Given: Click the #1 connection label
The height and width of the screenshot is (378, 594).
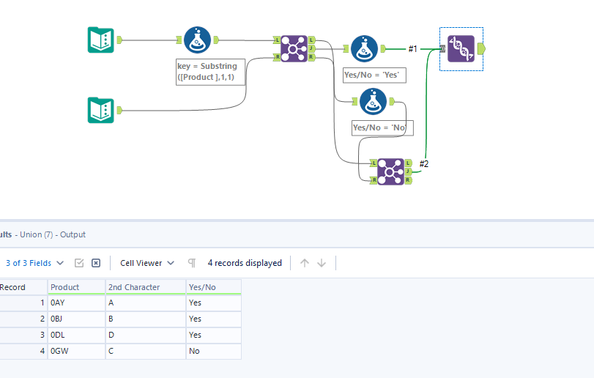Looking at the screenshot, I should tap(413, 49).
